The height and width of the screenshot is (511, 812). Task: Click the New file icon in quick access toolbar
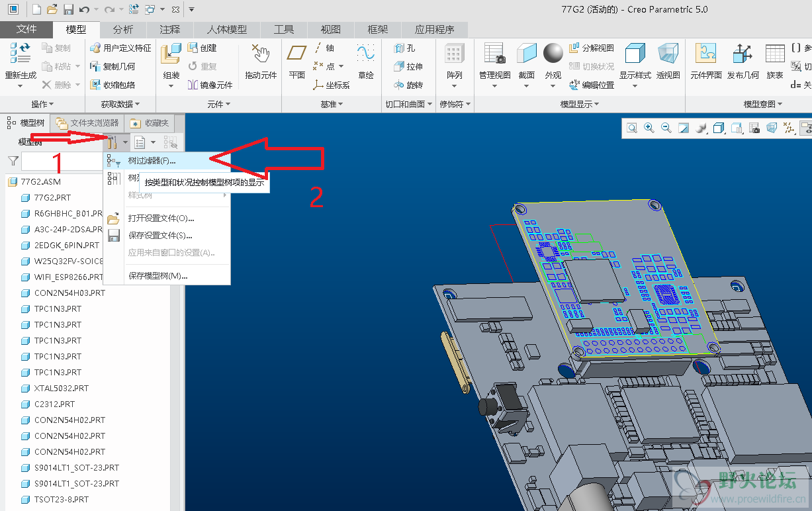[36, 9]
